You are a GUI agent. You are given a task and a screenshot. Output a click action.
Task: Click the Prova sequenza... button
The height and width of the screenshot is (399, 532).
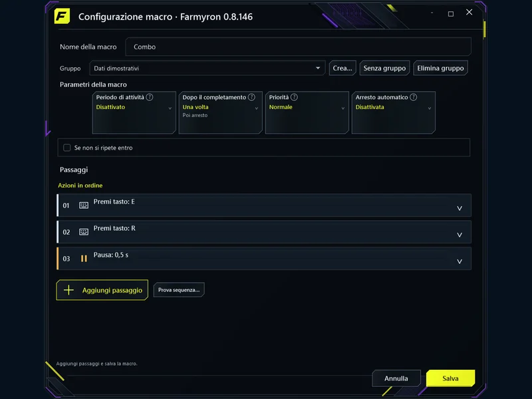click(x=179, y=290)
